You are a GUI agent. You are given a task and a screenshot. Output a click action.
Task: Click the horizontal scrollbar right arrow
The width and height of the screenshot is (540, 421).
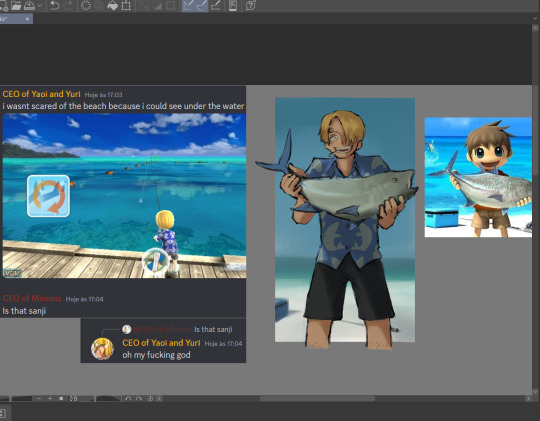coord(528,399)
